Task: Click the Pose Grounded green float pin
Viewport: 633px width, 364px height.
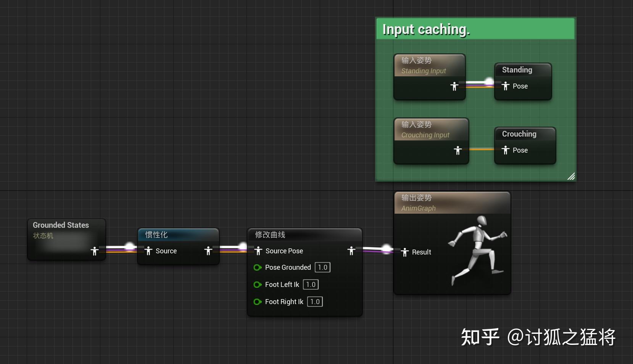Action: tap(258, 267)
